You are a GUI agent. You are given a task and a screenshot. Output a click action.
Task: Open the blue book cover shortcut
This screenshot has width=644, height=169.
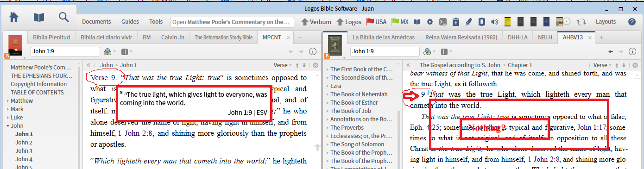(546, 22)
